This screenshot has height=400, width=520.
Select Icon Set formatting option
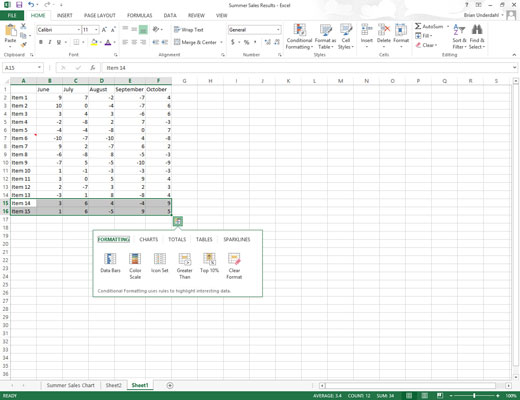coord(160,263)
